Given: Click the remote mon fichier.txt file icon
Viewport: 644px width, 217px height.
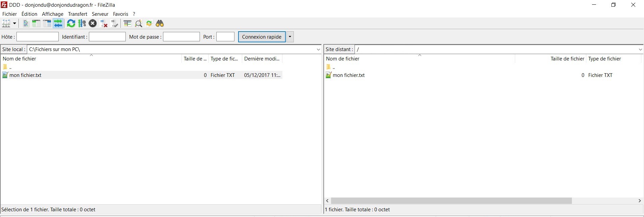Looking at the screenshot, I should point(328,75).
